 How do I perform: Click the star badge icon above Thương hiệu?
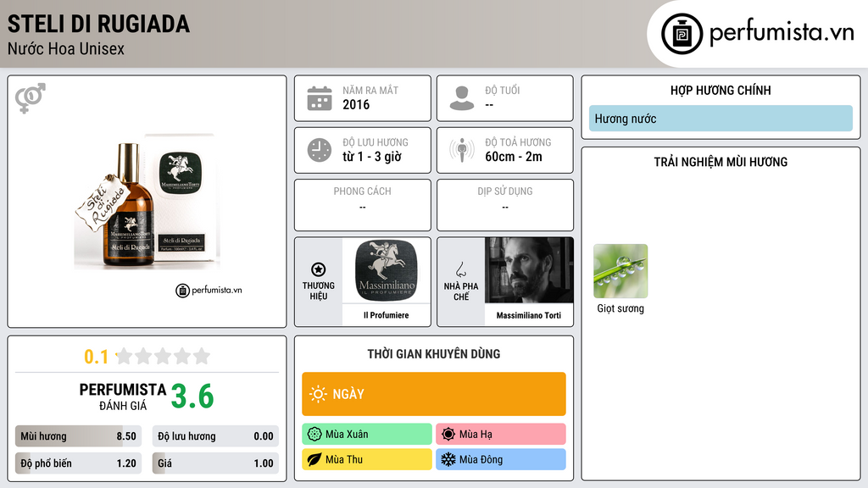tap(319, 269)
